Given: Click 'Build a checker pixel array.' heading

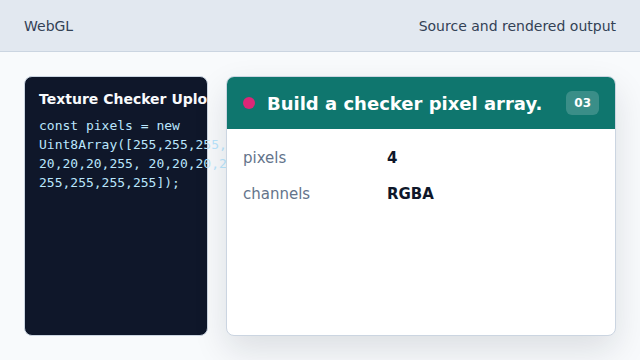Looking at the screenshot, I should pos(404,104).
